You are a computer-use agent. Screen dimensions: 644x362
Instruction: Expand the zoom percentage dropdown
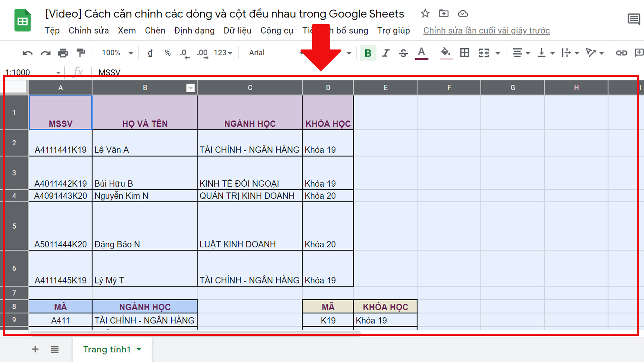click(130, 53)
